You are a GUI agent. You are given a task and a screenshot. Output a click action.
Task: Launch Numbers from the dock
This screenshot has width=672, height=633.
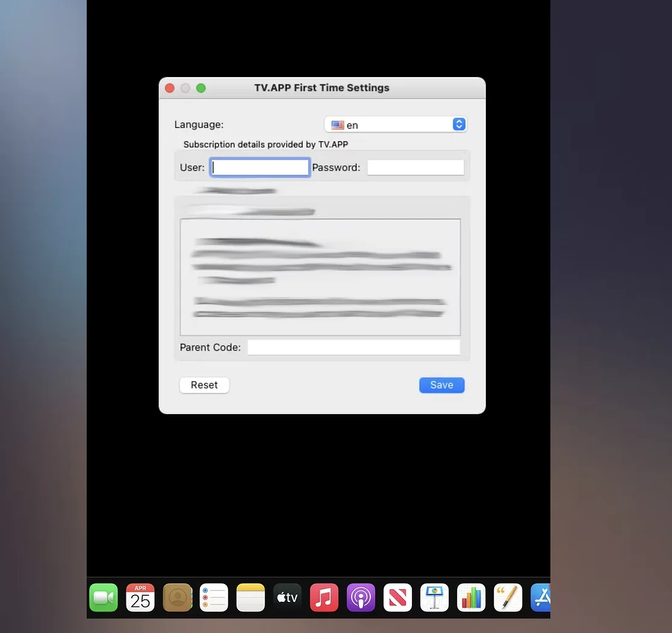pos(471,597)
